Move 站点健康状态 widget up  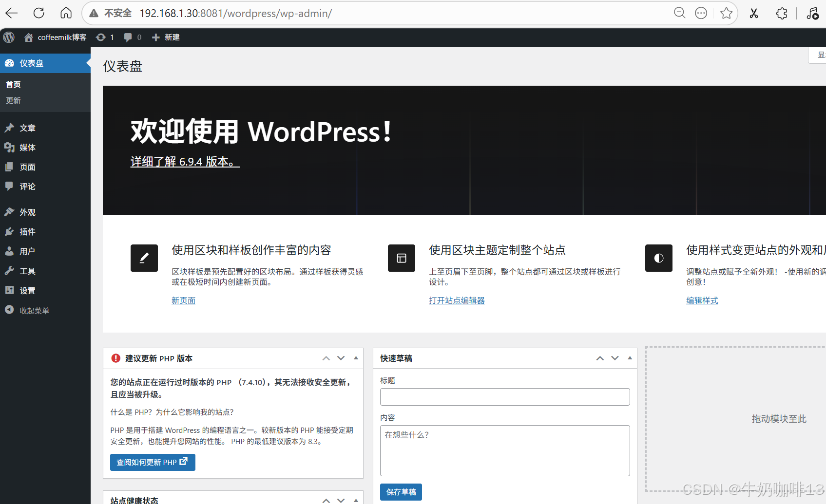point(326,500)
